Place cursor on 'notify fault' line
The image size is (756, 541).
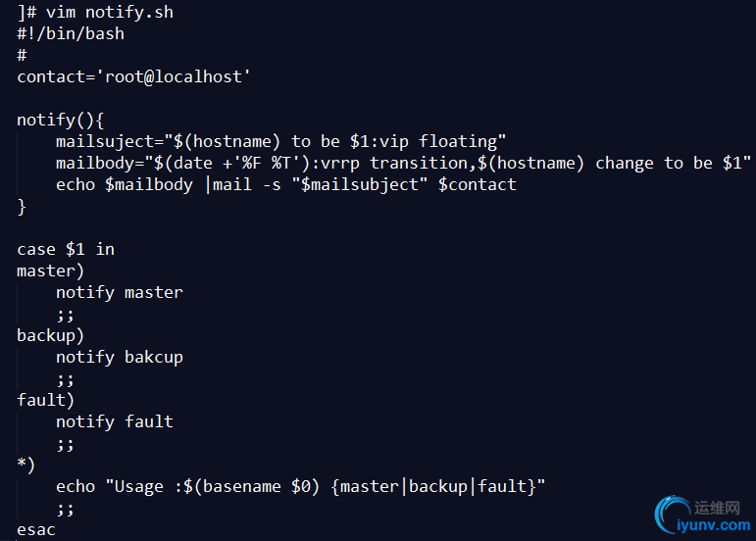click(115, 421)
